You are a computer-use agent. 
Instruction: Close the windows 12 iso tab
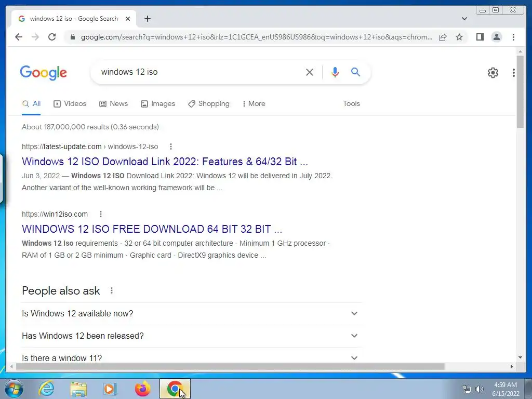(x=128, y=19)
